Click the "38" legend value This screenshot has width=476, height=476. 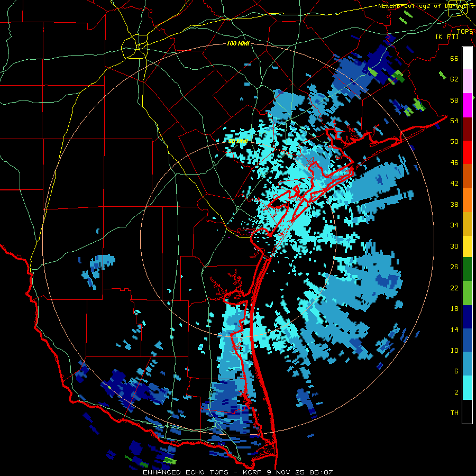click(454, 204)
